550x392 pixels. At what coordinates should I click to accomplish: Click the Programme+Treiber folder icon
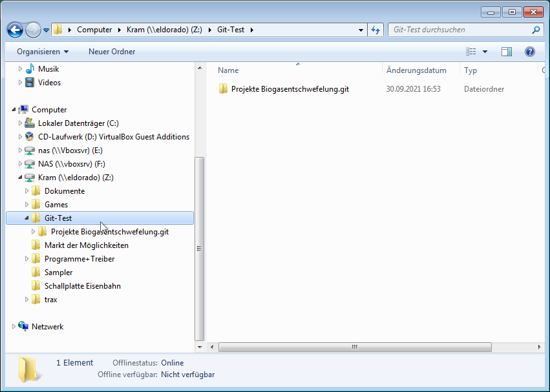point(36,259)
